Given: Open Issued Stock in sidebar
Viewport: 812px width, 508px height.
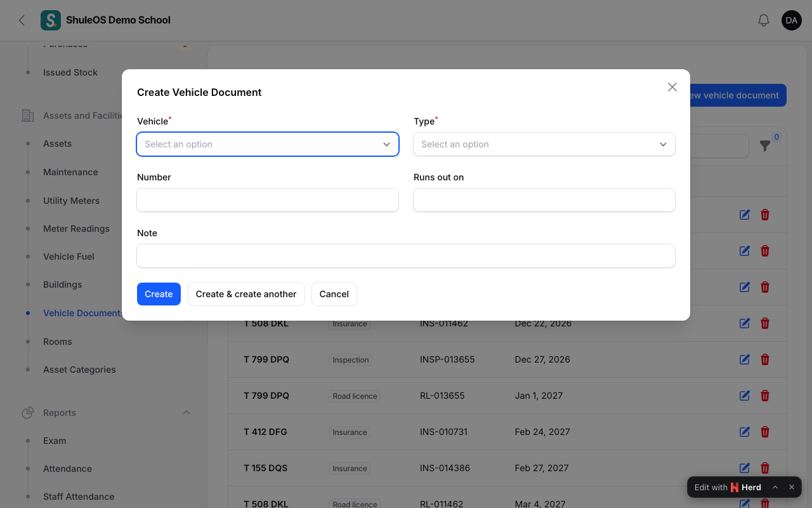Looking at the screenshot, I should (x=70, y=72).
